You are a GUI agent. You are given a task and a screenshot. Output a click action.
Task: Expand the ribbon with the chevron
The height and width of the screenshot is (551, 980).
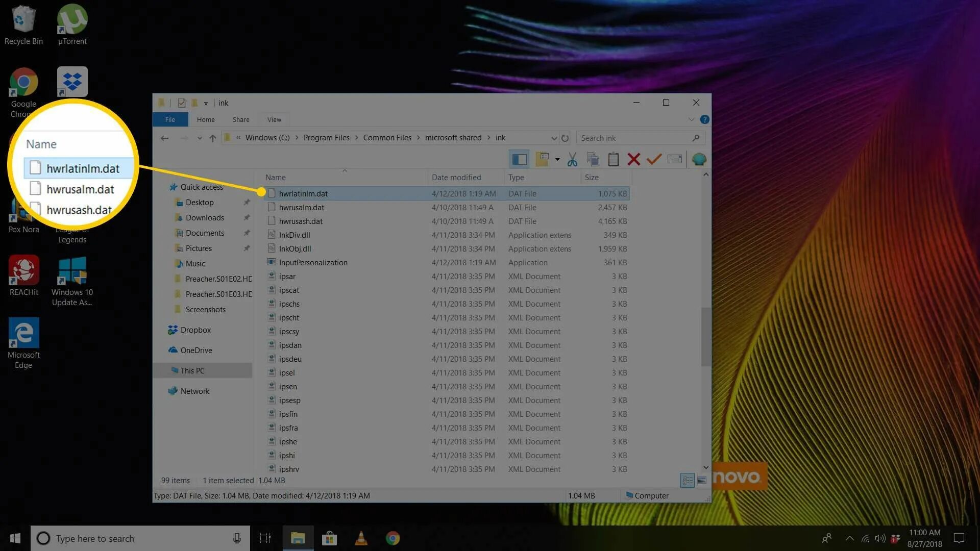pyautogui.click(x=691, y=119)
